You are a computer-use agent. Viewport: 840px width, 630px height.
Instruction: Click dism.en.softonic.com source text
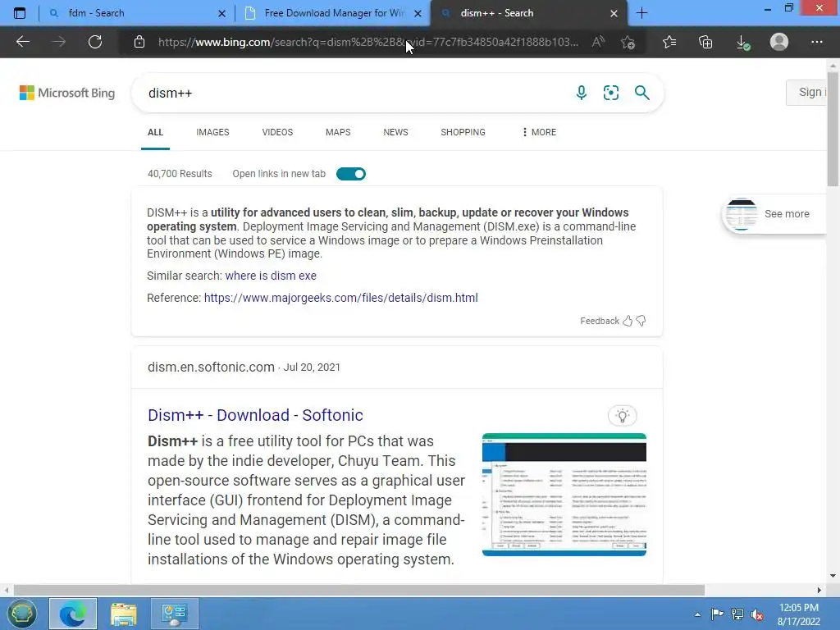click(x=211, y=367)
